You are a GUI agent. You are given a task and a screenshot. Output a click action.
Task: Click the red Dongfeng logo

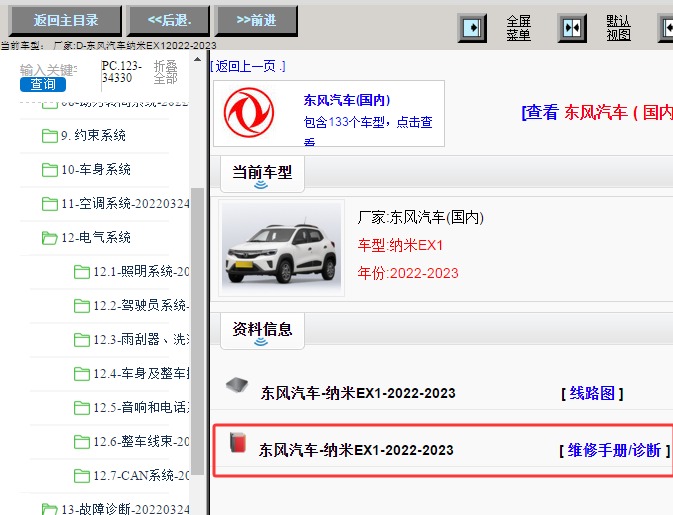249,112
